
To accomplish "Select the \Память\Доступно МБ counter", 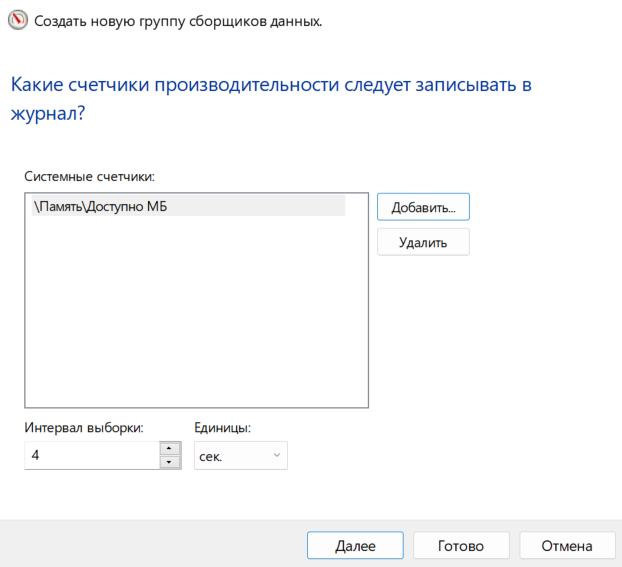I will 188,206.
